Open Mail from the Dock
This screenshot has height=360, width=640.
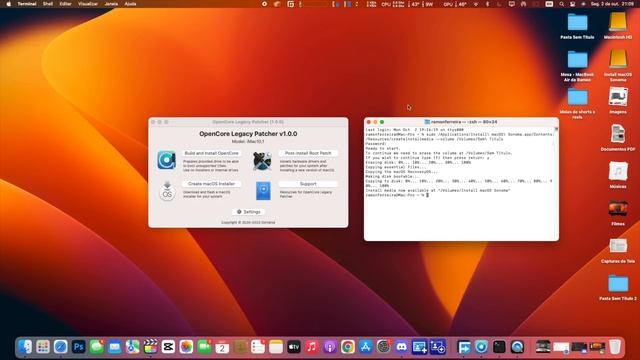[115, 347]
